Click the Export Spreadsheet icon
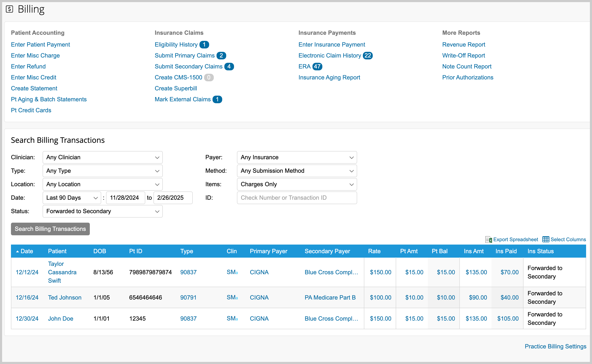This screenshot has width=592, height=364. coord(488,240)
